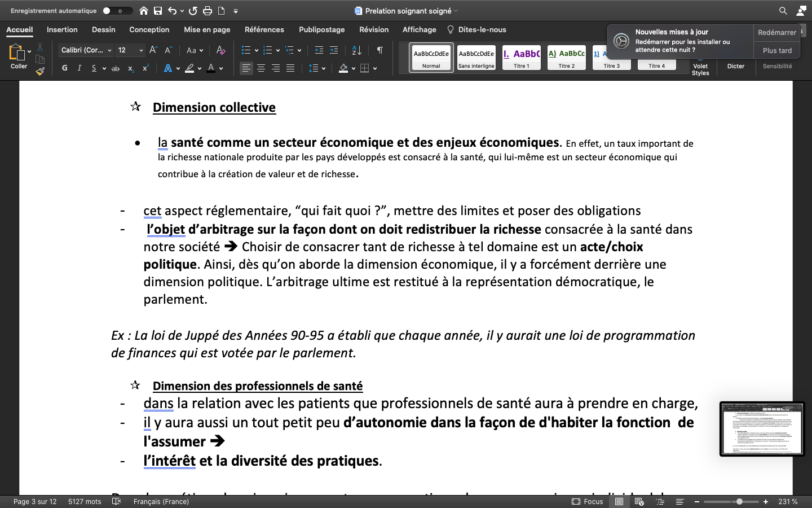Viewport: 812px width, 508px height.
Task: Align text right
Action: point(276,68)
